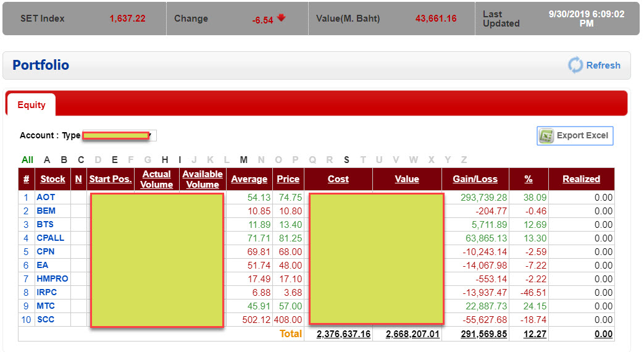Filter stocks by letter B

point(64,160)
